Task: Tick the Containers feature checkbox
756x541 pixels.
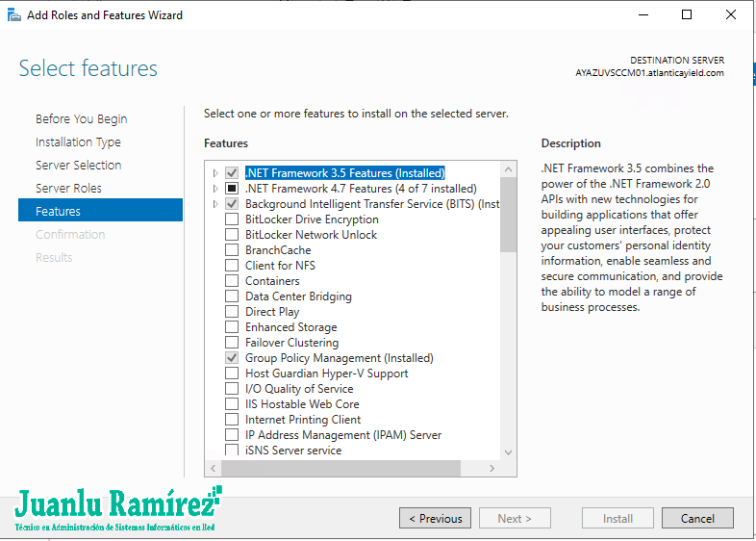Action: pos(232,281)
